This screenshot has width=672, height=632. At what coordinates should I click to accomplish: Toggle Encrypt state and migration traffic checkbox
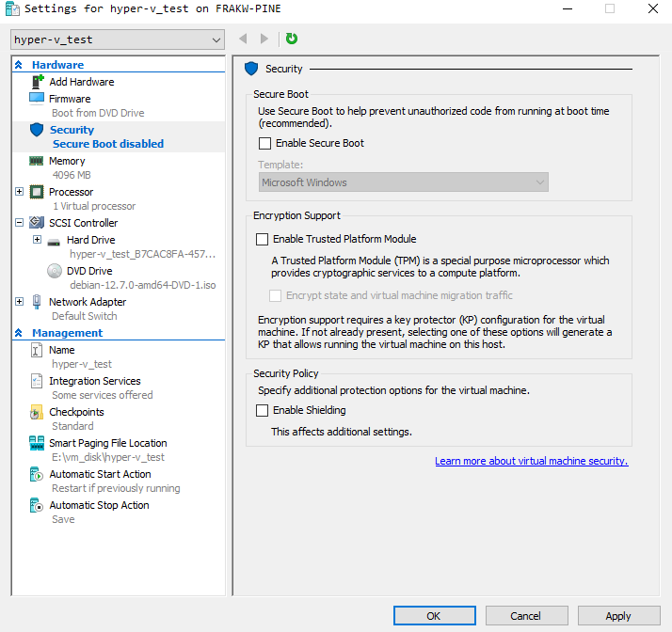click(275, 295)
